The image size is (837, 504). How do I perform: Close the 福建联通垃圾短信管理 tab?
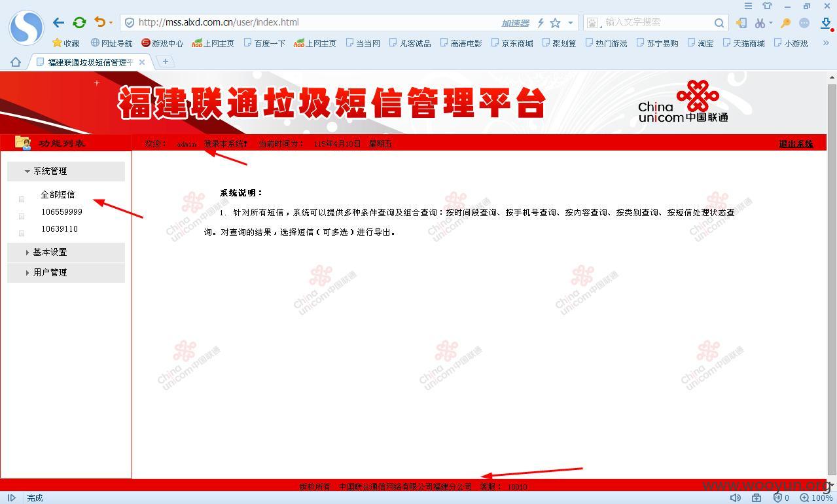click(142, 62)
